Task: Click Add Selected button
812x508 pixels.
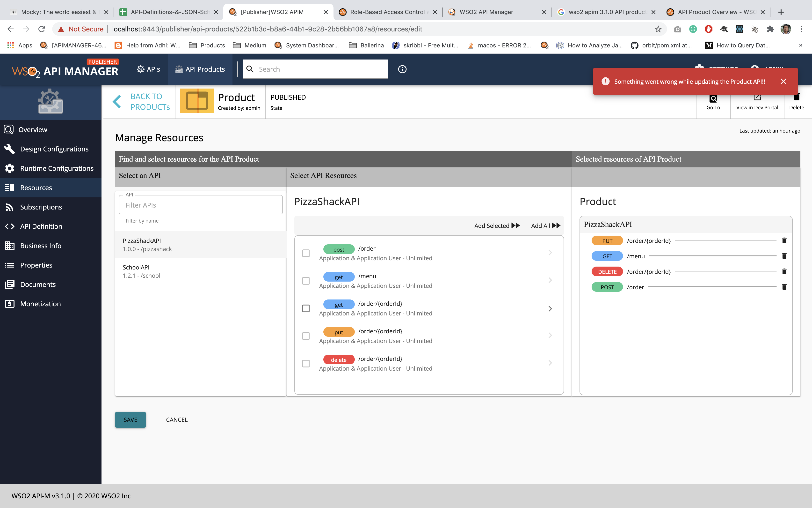Action: [497, 226]
